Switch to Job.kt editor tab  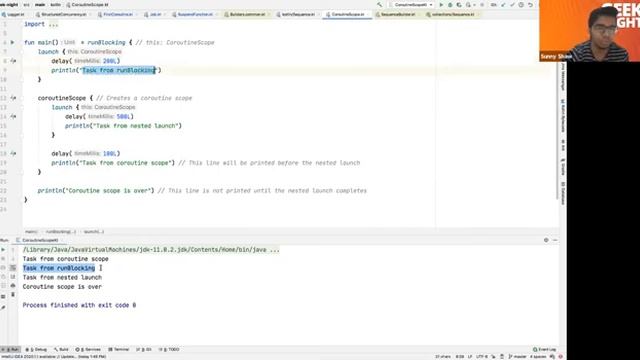pos(155,14)
